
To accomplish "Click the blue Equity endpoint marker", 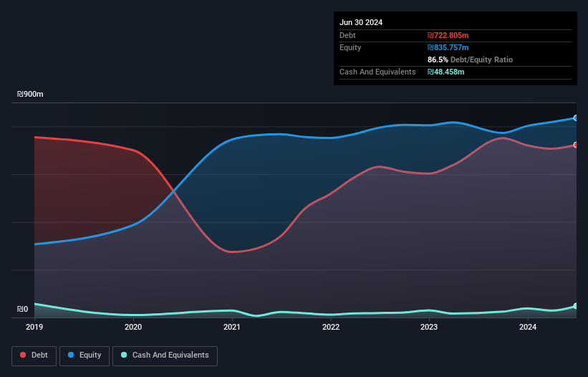I will 576,118.
